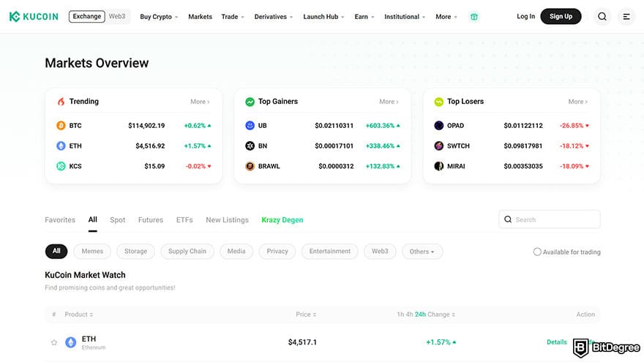Sort table by Product column
Screen dimensions: 644x362
(79, 314)
